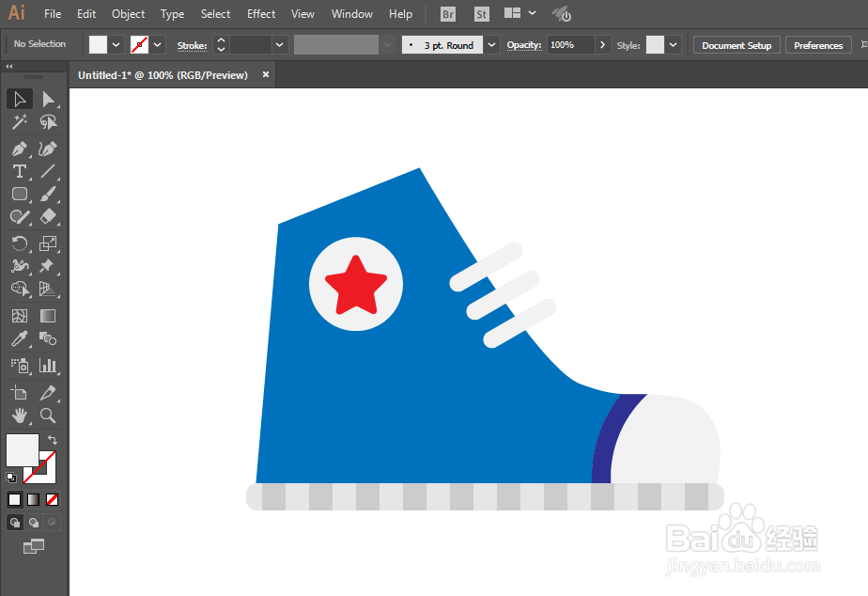Viewport: 868px width, 596px height.
Task: Open the Stroke panel link
Action: tap(192, 45)
